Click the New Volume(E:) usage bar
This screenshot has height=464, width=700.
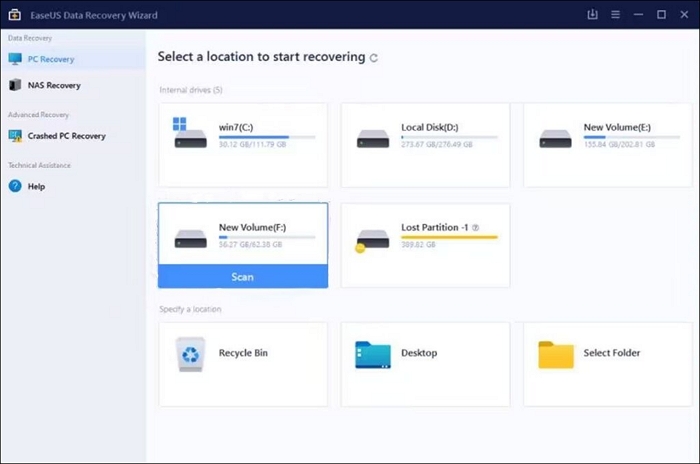[632, 137]
